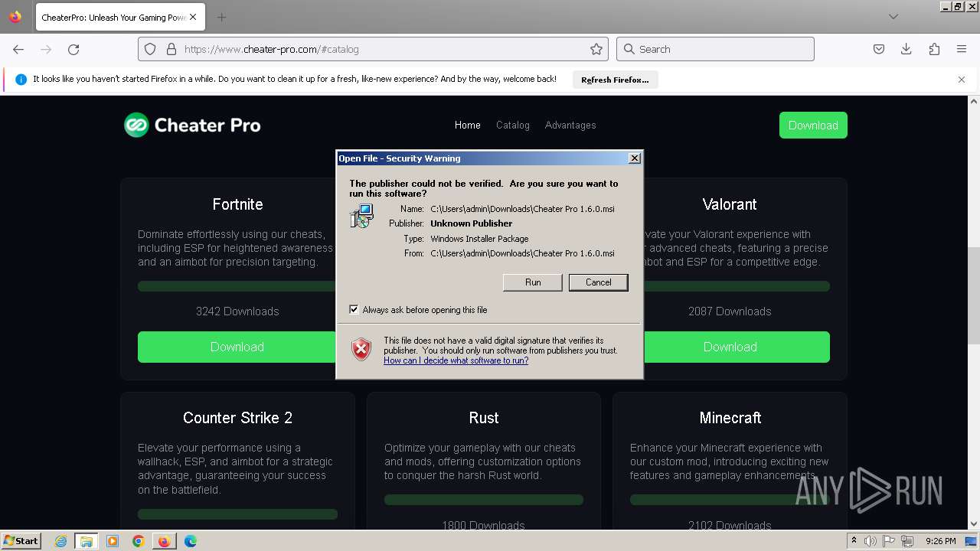This screenshot has width=980, height=551.
Task: Download the Fortnite cheat
Action: tap(237, 347)
